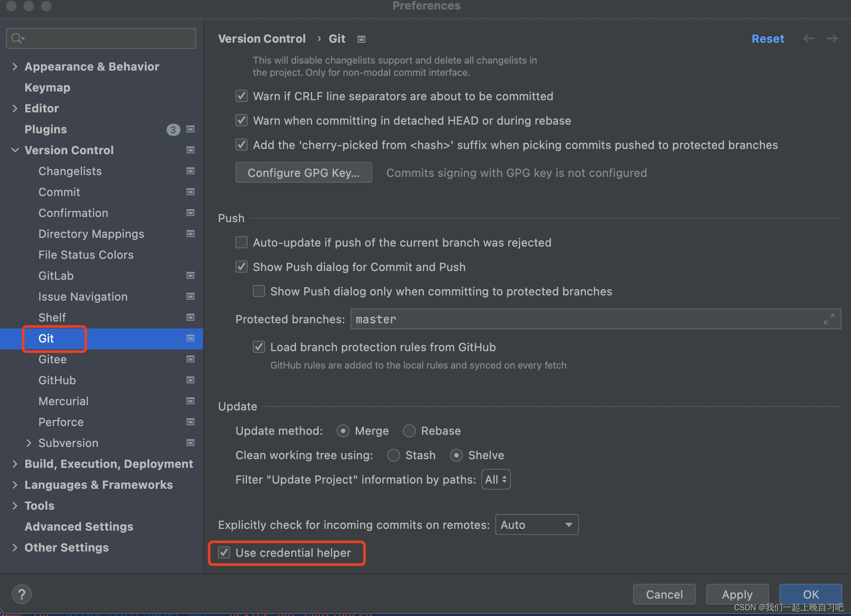Screen dimensions: 851x616
Task: Enable Auto-update if push of current branch was rejected
Action: pyautogui.click(x=242, y=242)
